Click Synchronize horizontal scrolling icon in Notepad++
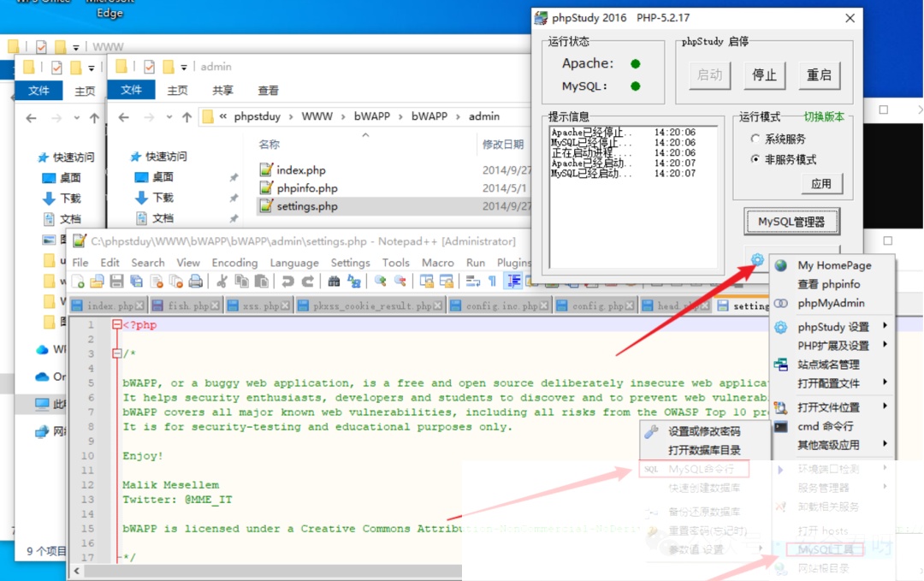 (446, 281)
